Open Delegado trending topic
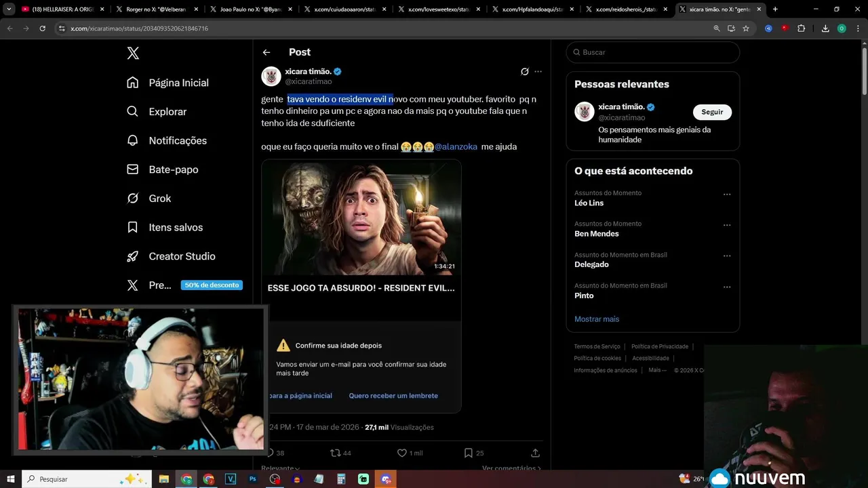The width and height of the screenshot is (868, 488). click(x=591, y=265)
